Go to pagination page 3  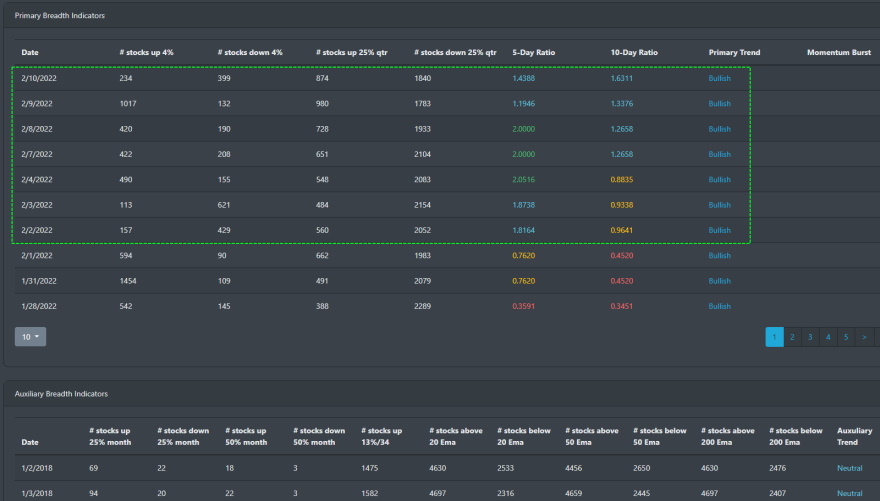tap(810, 337)
